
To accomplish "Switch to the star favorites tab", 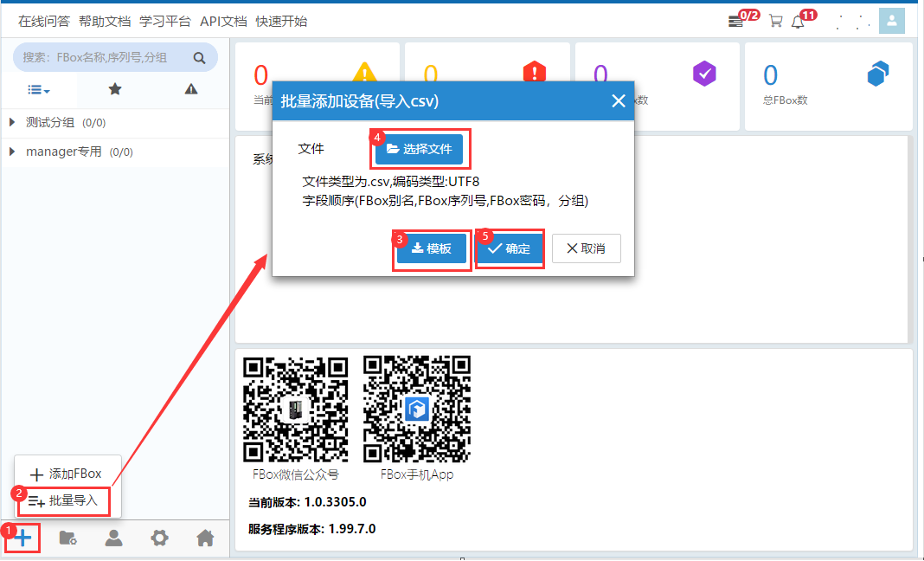I will coord(114,89).
